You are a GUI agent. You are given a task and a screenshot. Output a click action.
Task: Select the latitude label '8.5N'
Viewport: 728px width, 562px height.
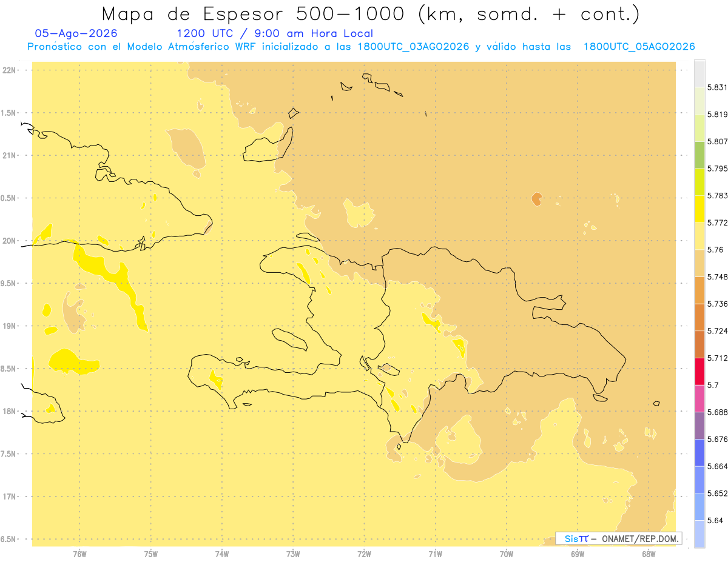[9, 369]
